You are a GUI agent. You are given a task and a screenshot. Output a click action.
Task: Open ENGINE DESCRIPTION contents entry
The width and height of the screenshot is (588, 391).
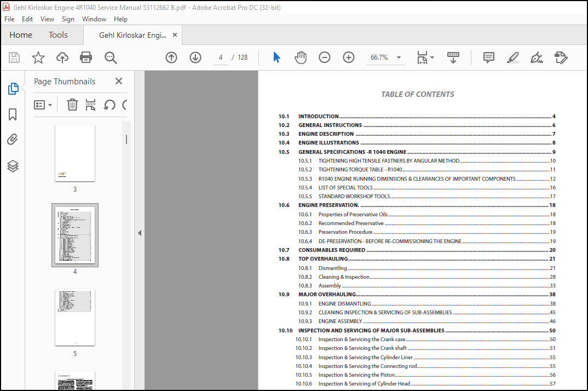[417, 134]
